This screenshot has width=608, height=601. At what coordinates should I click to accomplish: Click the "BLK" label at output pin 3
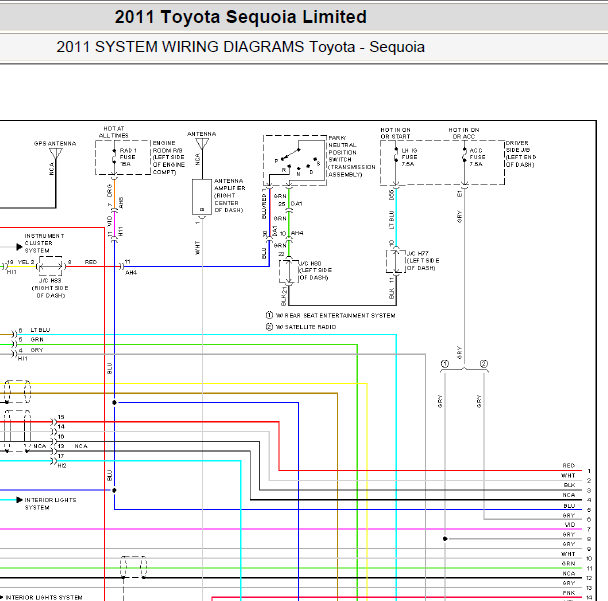point(569,485)
